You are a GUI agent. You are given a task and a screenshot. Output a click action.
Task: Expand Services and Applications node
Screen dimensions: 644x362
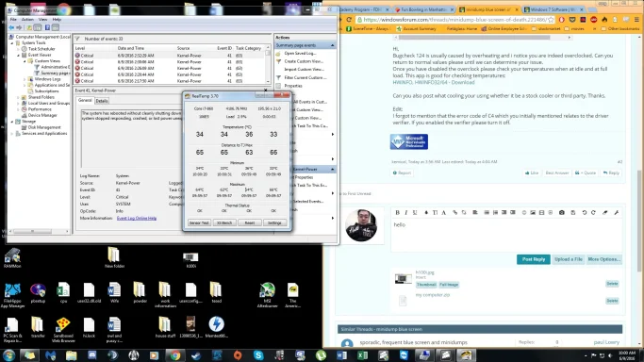12,133
